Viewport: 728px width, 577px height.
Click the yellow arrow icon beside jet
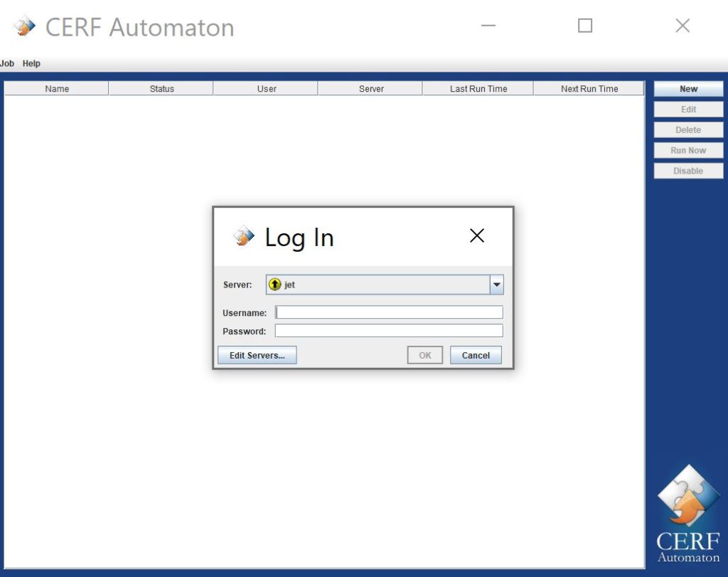[275, 285]
